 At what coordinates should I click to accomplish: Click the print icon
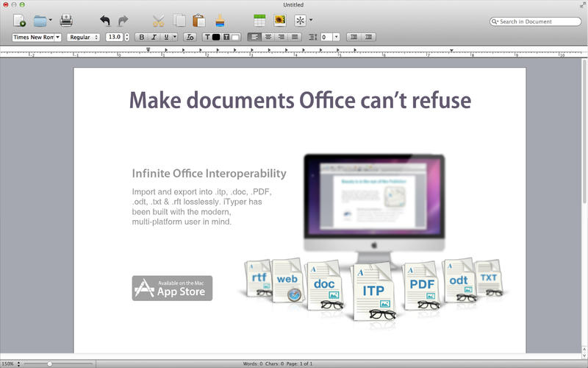coord(66,21)
